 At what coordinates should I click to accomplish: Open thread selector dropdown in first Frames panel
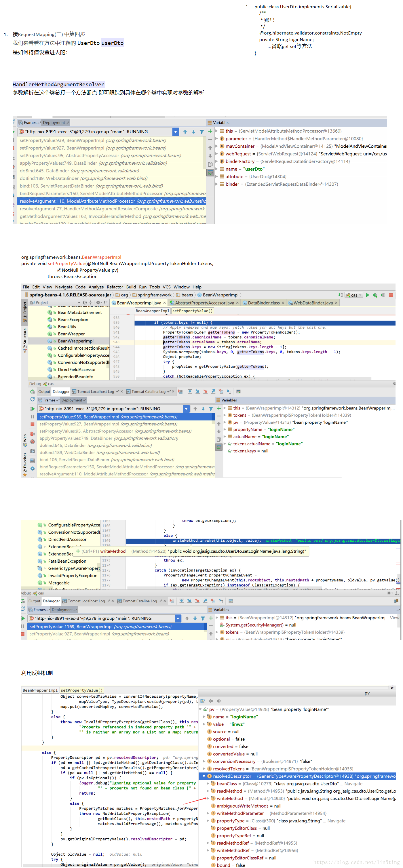[x=176, y=132]
